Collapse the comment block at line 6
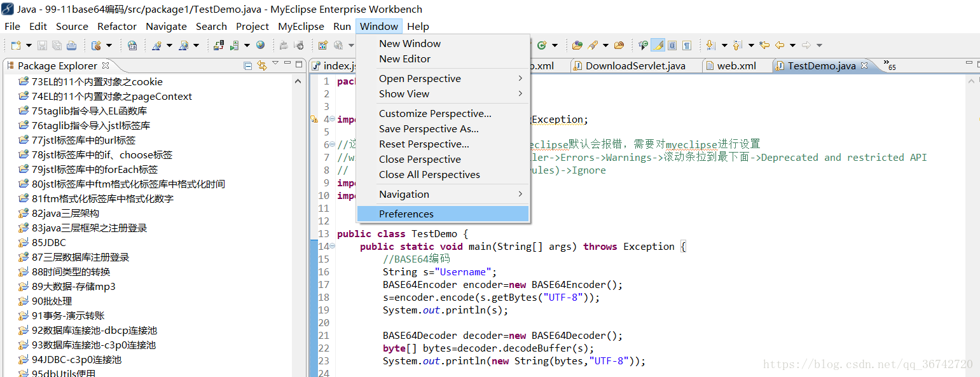The width and height of the screenshot is (980, 377). [x=333, y=145]
